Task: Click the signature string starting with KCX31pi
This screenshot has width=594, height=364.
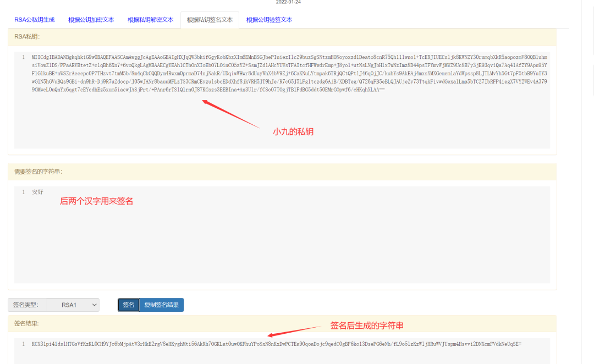Action: point(277,344)
